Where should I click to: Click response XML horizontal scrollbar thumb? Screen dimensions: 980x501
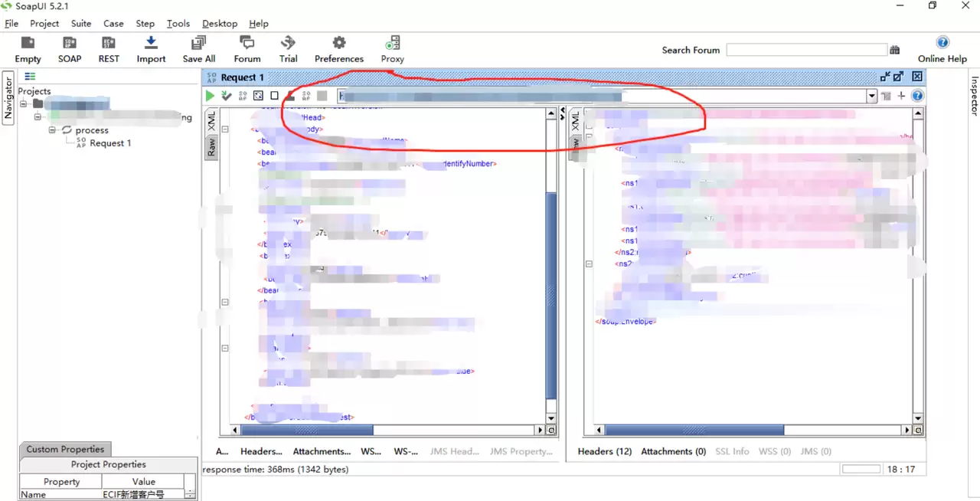(x=694, y=431)
